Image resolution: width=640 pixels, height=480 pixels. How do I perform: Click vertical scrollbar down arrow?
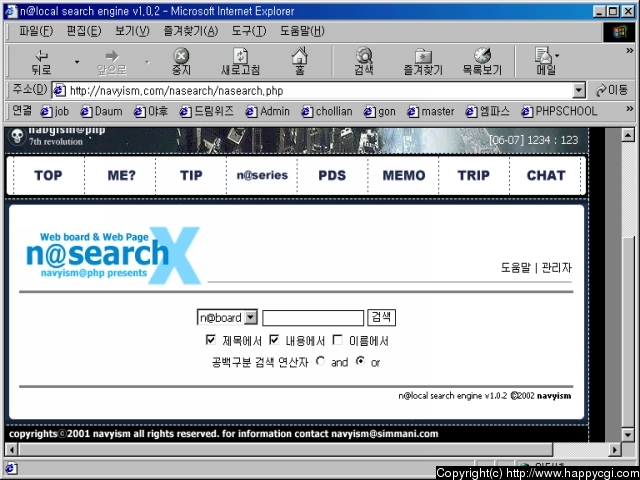(x=628, y=435)
